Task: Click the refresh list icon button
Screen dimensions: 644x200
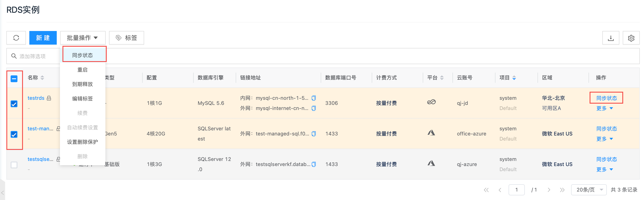Action: 16,38
